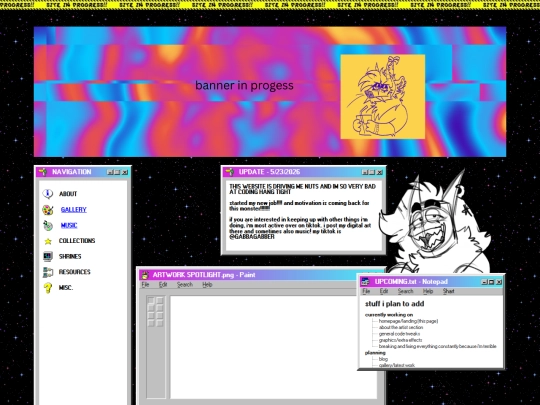Screen dimensions: 540x405
Task: Click the "blog" entry under planning
Action: pos(383,359)
